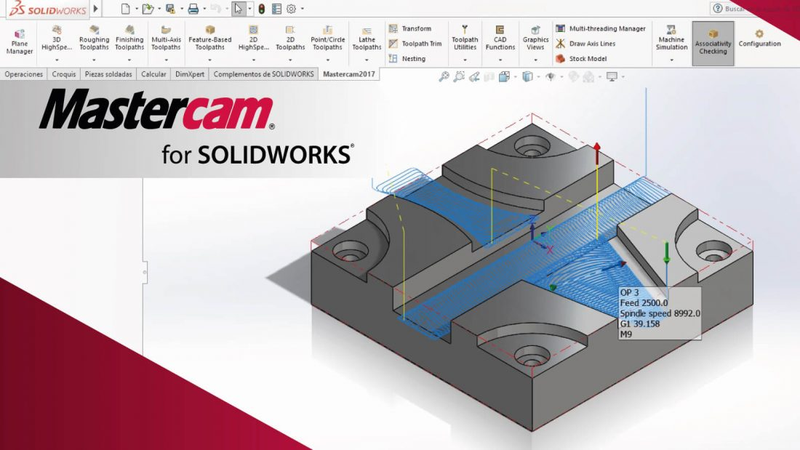Image resolution: width=800 pixels, height=450 pixels.
Task: Click the Finishing Toolpaths icon
Action: click(130, 30)
